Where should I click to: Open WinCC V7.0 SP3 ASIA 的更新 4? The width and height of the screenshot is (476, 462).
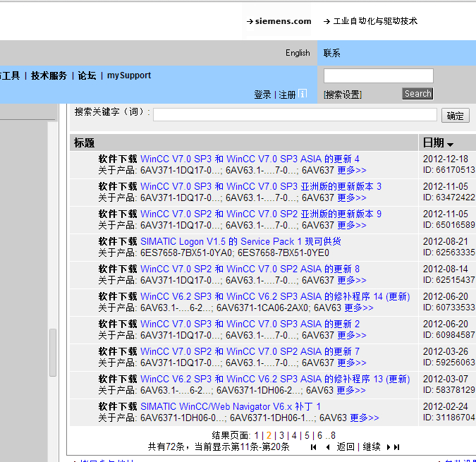click(250, 159)
